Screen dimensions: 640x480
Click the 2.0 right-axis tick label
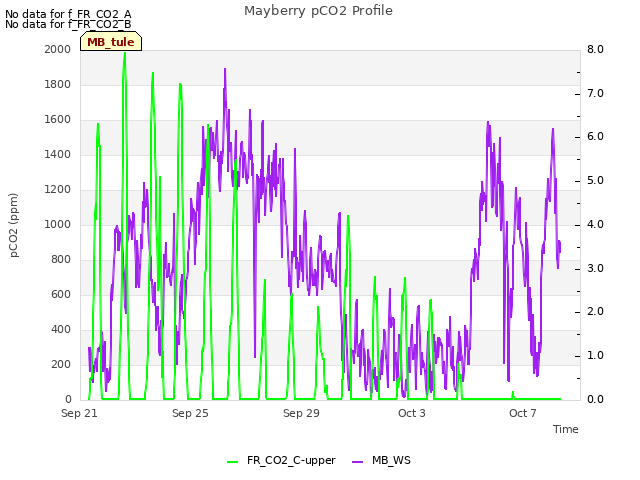point(596,312)
